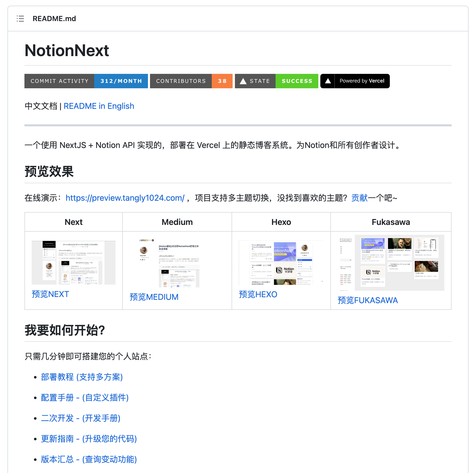Image resolution: width=476 pixels, height=473 pixels.
Task: Click the 预览FUKASAWA link
Action: (x=368, y=300)
